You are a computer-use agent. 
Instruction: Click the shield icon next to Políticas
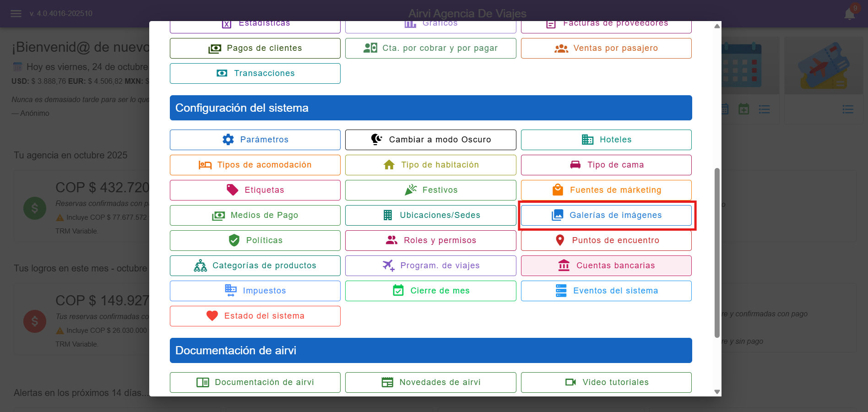(234, 240)
